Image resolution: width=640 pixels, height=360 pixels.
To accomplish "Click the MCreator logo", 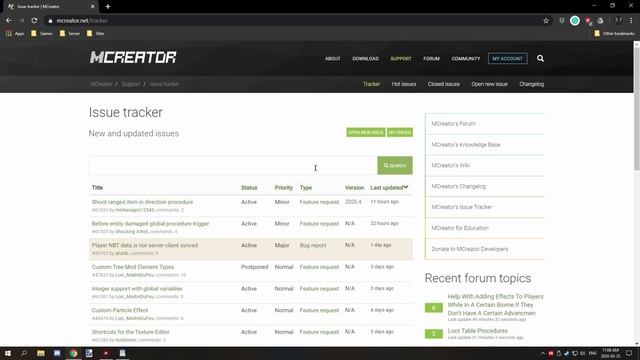I will click(x=133, y=58).
